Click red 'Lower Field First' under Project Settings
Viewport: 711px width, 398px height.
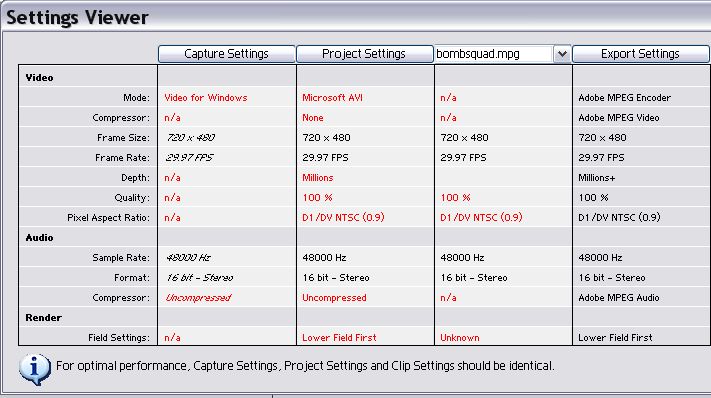point(339,338)
